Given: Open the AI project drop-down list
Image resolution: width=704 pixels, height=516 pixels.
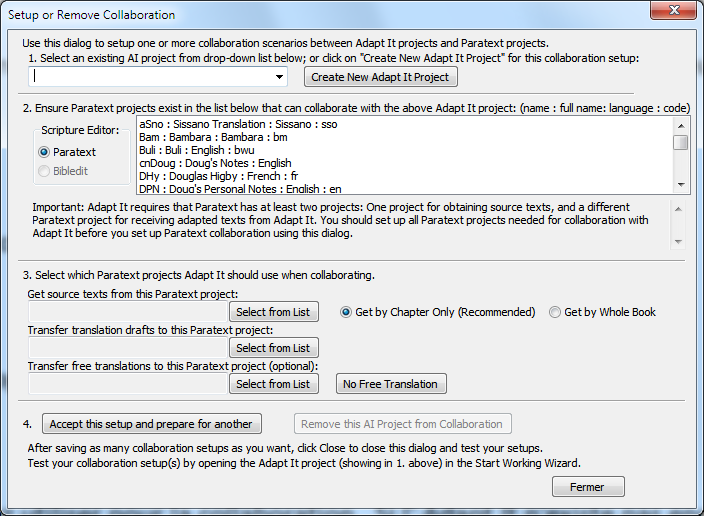Looking at the screenshot, I should point(280,76).
